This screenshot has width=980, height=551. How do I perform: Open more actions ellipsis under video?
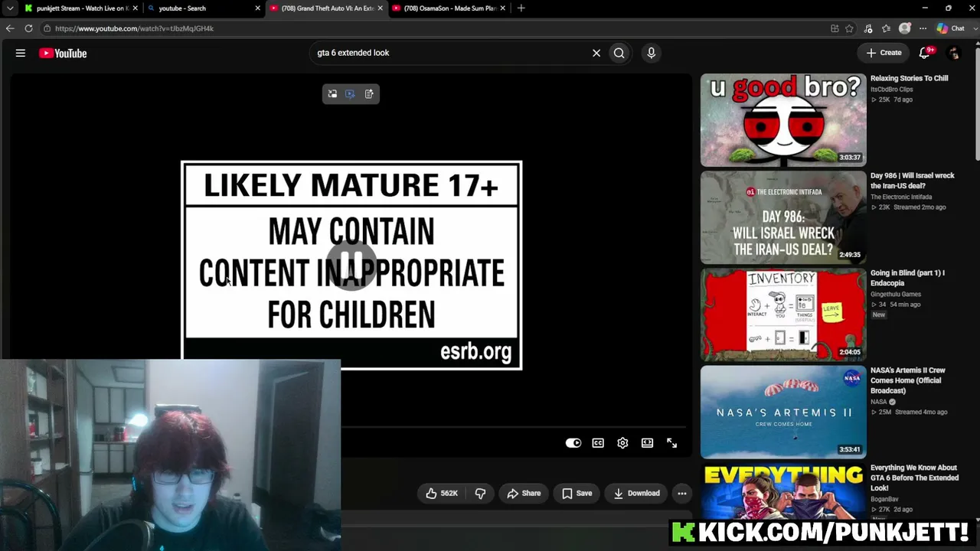[682, 494]
